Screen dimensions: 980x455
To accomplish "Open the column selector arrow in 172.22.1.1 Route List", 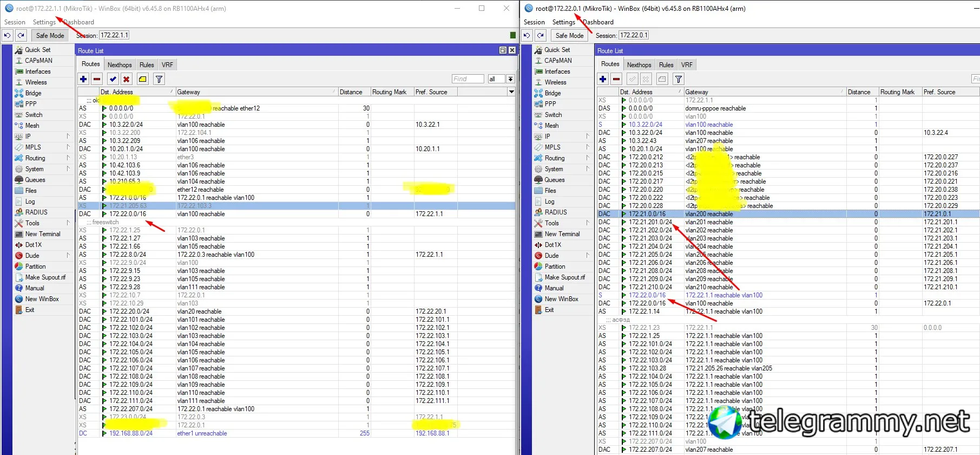I will click(x=511, y=92).
